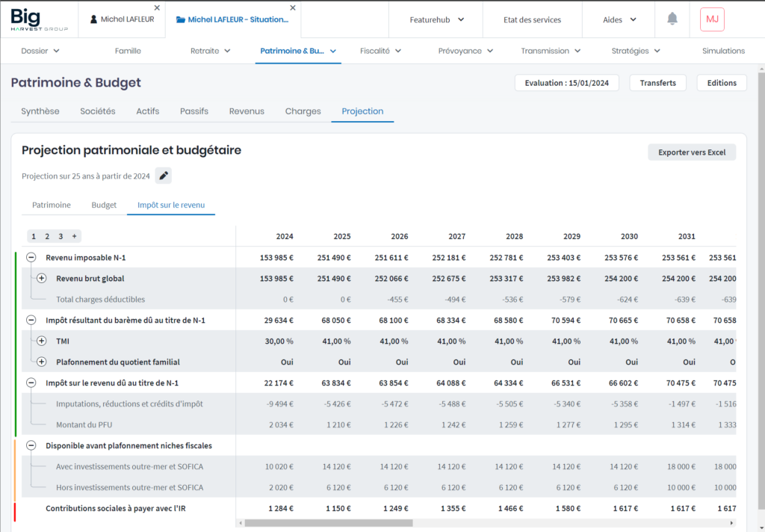The width and height of the screenshot is (765, 532).
Task: Click the Exporter vers Excel button
Action: (691, 152)
